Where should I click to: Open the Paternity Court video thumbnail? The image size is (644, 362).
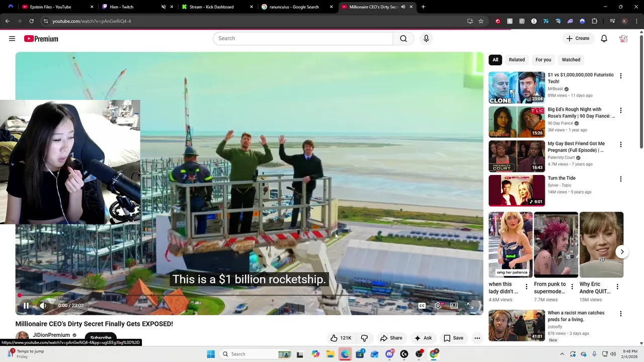click(517, 156)
